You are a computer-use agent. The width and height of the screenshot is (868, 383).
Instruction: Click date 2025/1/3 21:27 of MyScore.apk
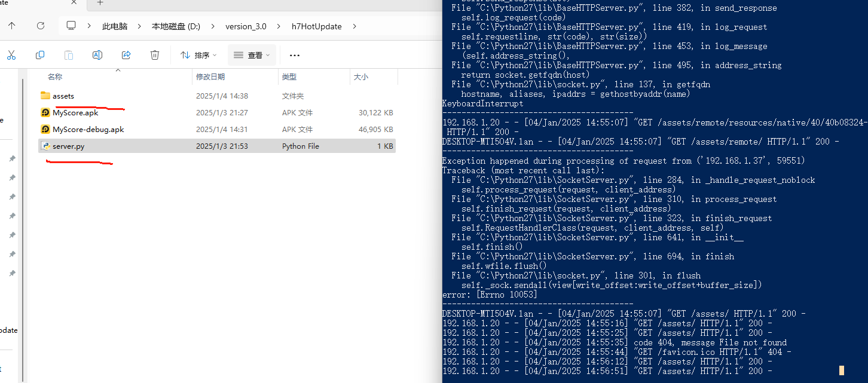222,112
